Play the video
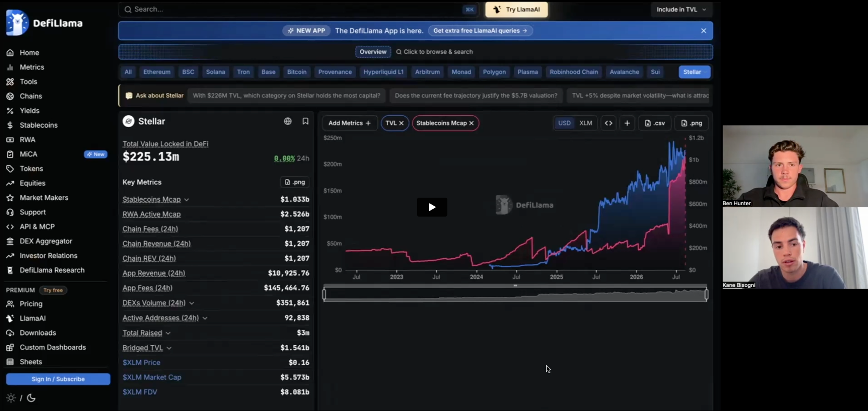Viewport: 868px width, 411px height. click(432, 207)
